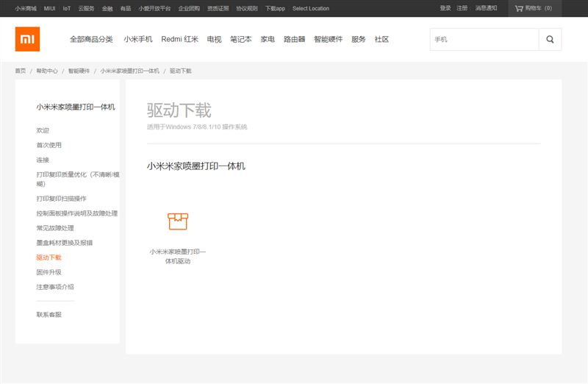This screenshot has width=588, height=384.
Task: Open 云服务 in top bar
Action: (x=86, y=8)
